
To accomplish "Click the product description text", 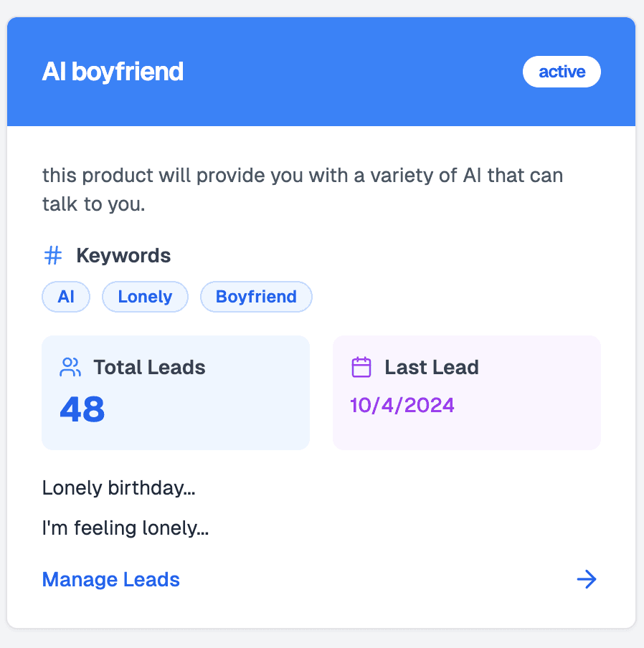I will tap(303, 189).
